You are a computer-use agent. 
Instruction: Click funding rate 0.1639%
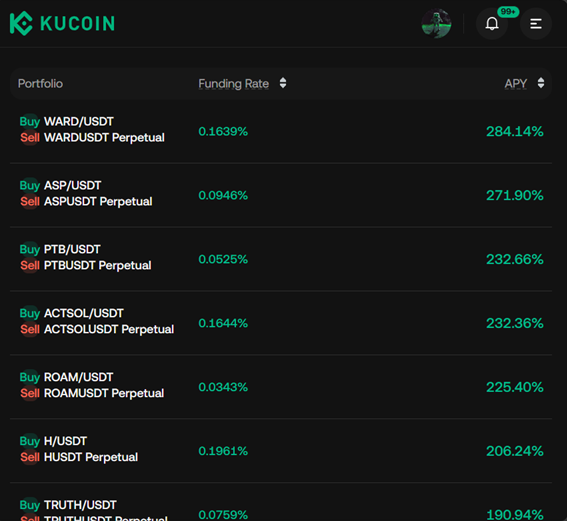click(x=223, y=131)
